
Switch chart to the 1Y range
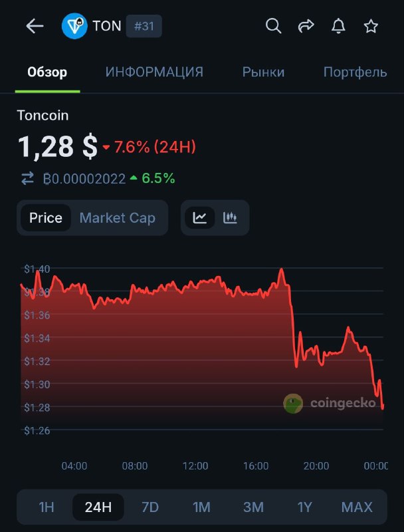[305, 507]
